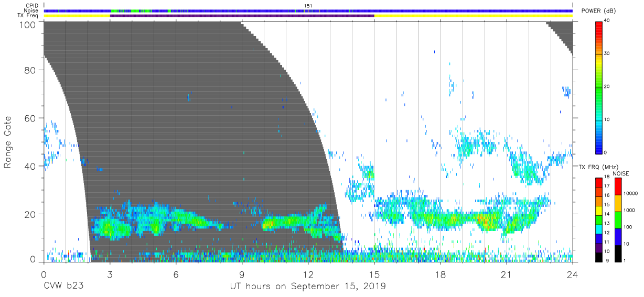Click the "POWER (dB)" legend title
This screenshot has width=644, height=297.
[x=599, y=10]
